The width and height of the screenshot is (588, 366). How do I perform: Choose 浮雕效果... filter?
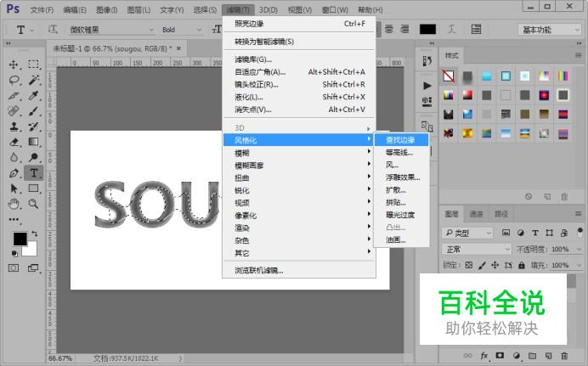point(402,177)
